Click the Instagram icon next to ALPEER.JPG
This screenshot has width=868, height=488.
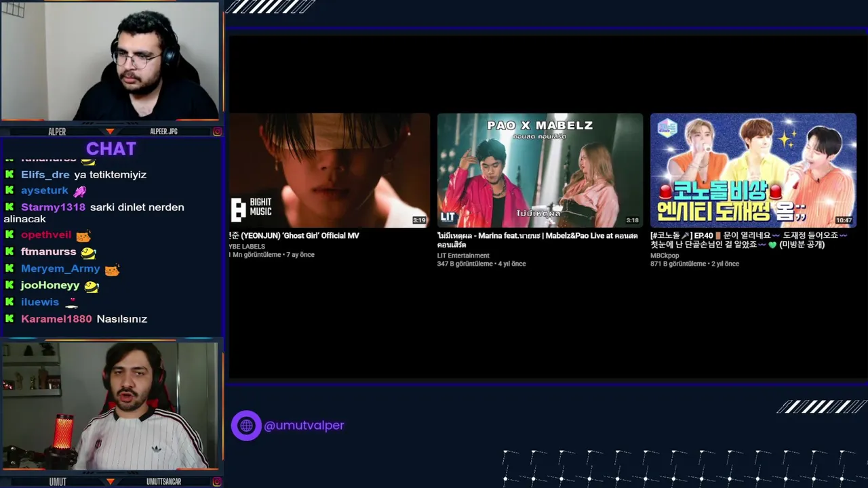tap(217, 131)
